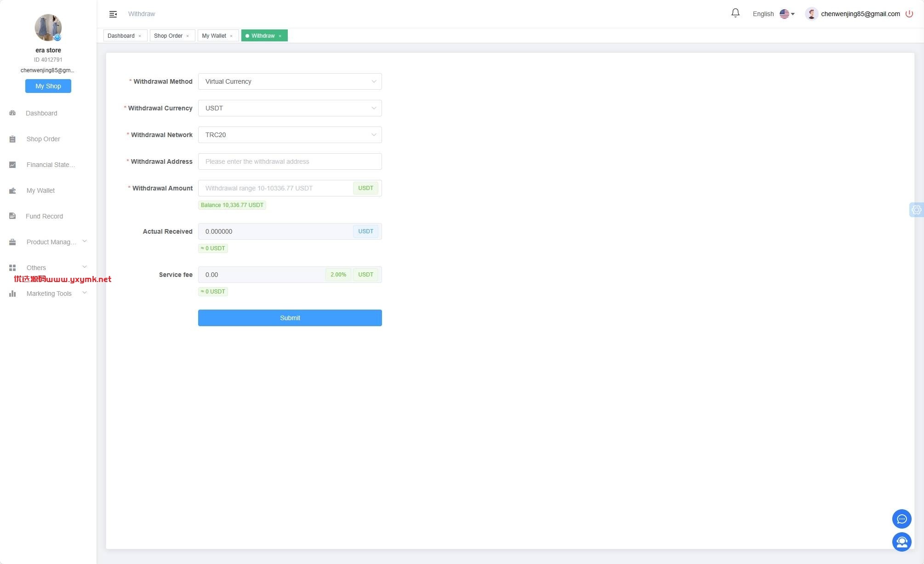The width and height of the screenshot is (924, 564).
Task: Toggle the sidebar collapse hamburger icon
Action: click(x=113, y=14)
